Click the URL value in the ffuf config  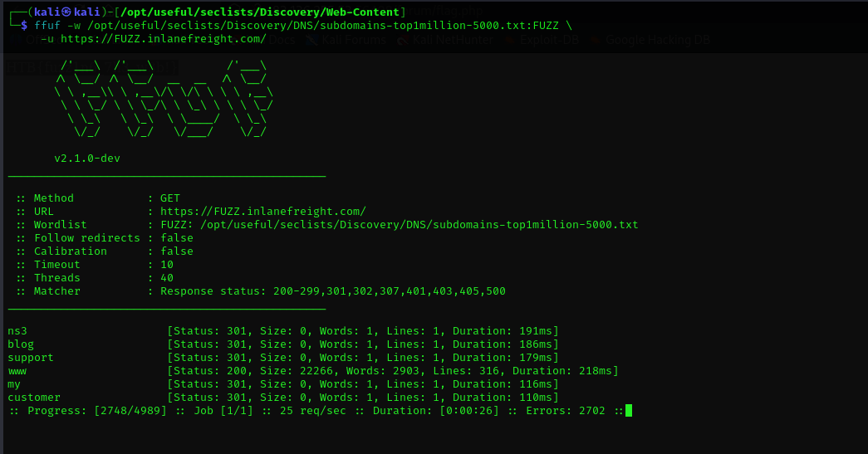[x=262, y=212]
